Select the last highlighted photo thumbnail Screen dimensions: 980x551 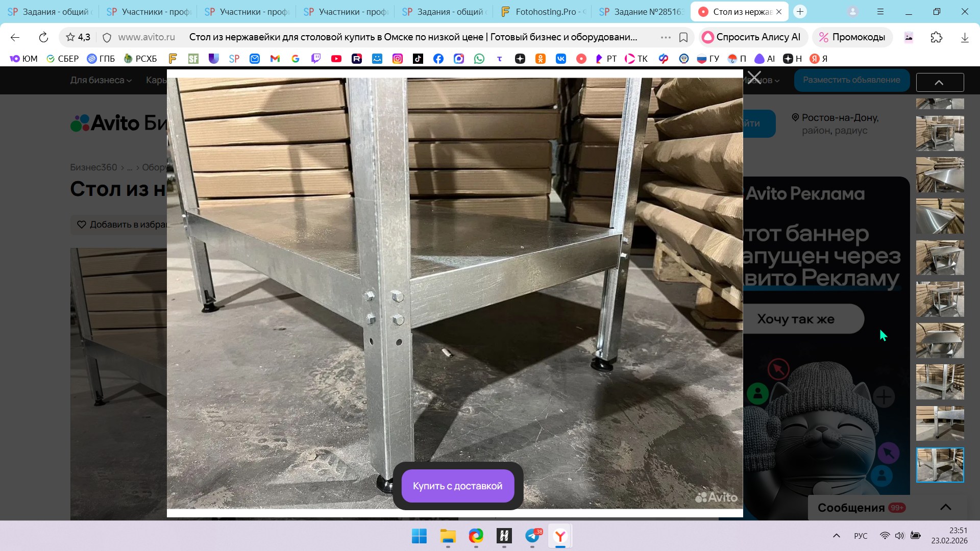coord(940,465)
